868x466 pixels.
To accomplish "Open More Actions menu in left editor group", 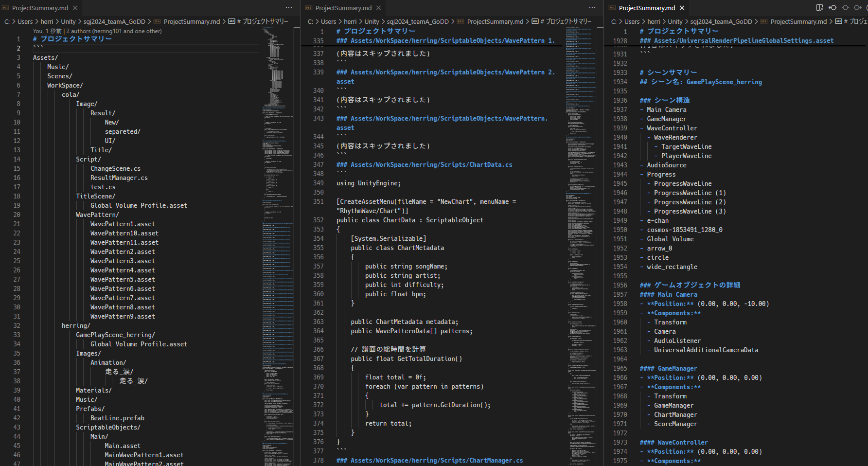I will click(x=289, y=8).
